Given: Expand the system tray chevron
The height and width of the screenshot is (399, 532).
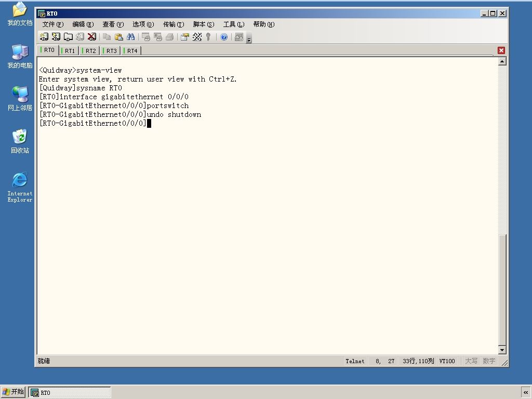Looking at the screenshot, I should tap(526, 393).
